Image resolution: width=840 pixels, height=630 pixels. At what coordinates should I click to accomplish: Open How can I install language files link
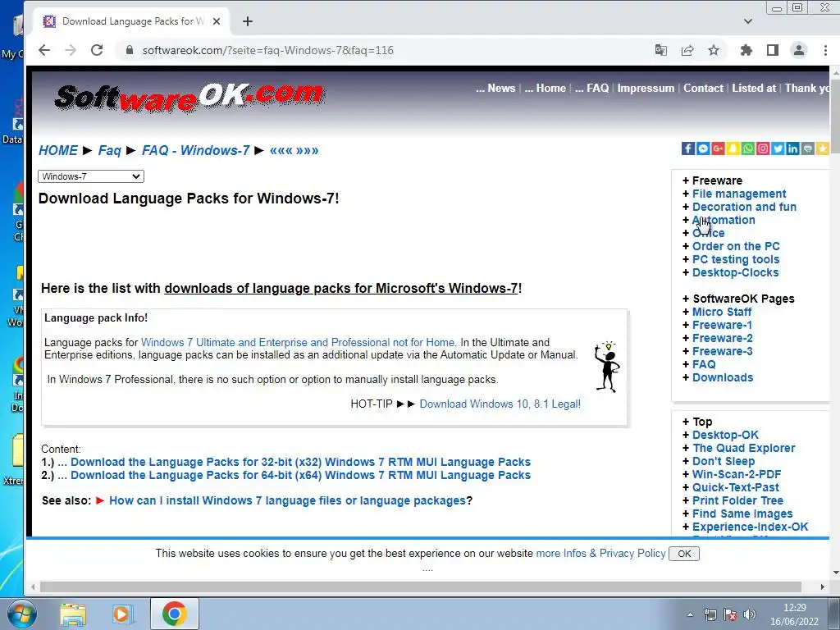click(x=287, y=500)
